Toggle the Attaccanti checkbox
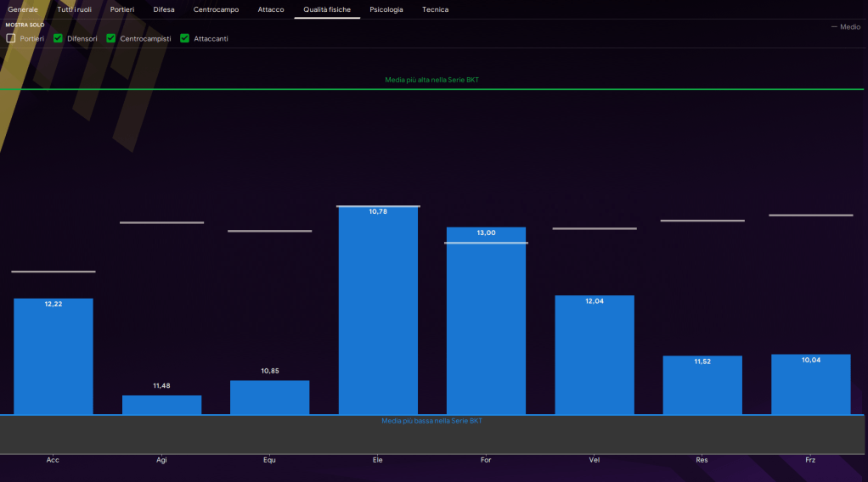This screenshot has width=868, height=482. (184, 38)
